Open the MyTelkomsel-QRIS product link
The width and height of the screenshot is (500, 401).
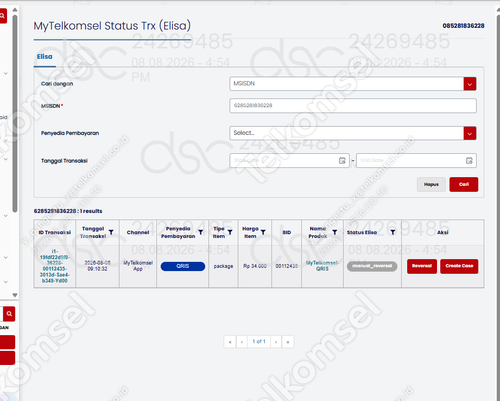coord(322,266)
